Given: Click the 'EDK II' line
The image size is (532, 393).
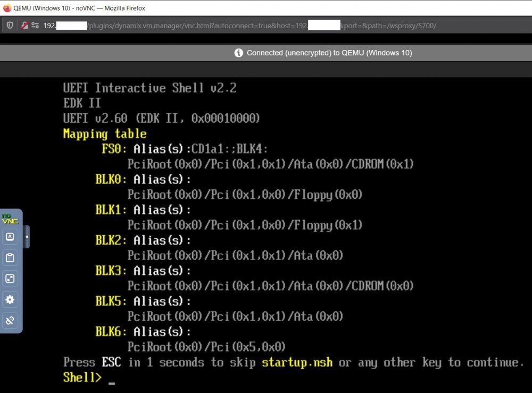Looking at the screenshot, I should coord(82,103).
